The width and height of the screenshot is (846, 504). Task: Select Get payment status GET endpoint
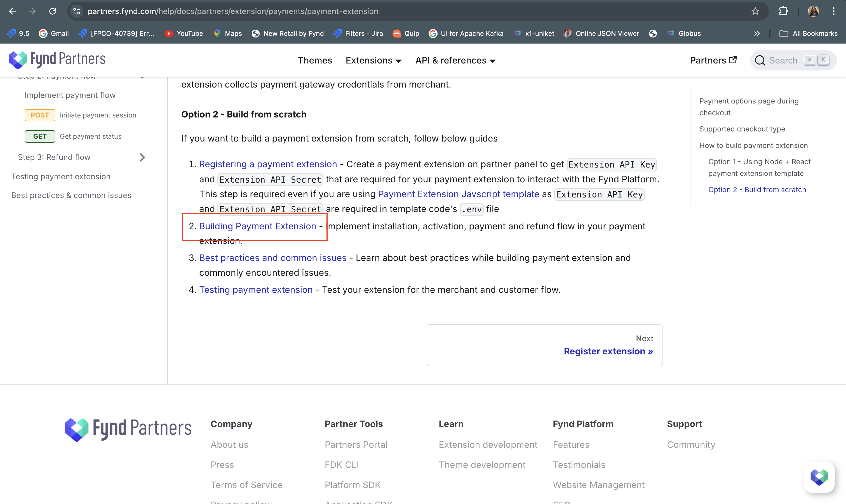90,136
